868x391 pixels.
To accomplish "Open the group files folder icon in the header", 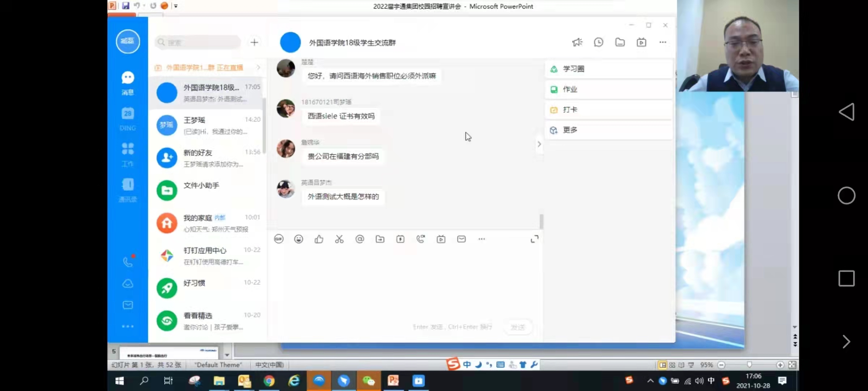I will coord(620,42).
